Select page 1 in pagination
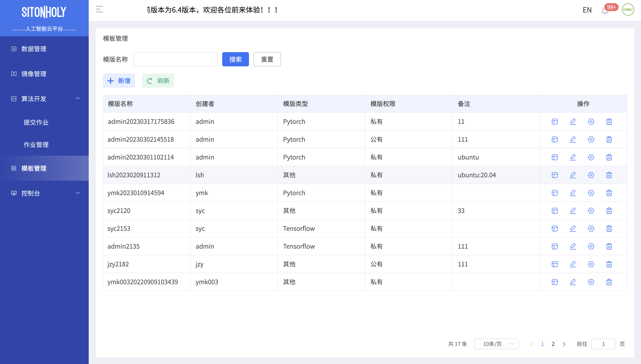Screen dimensions: 641x364 point(542,344)
